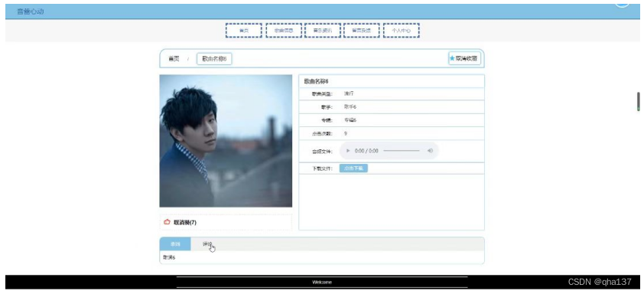Switch to the 评论 tab
The height and width of the screenshot is (294, 644).
pyautogui.click(x=207, y=244)
